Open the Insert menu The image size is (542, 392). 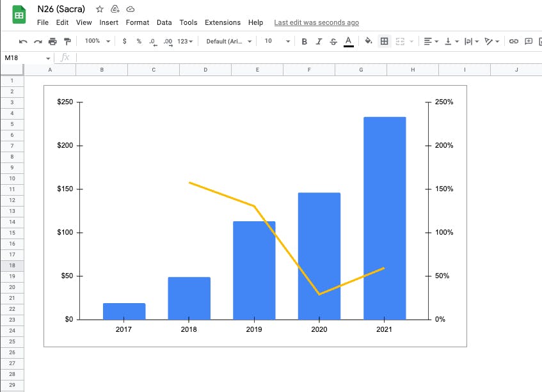pyautogui.click(x=109, y=22)
